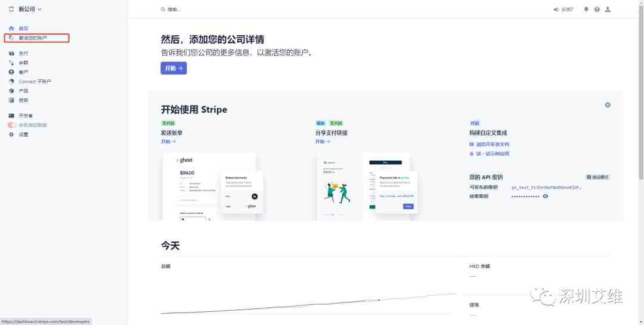Image resolution: width=644 pixels, height=325 pixels.
Task: Click the test mode badge beside '您的 API 密钥'
Action: pos(597,177)
